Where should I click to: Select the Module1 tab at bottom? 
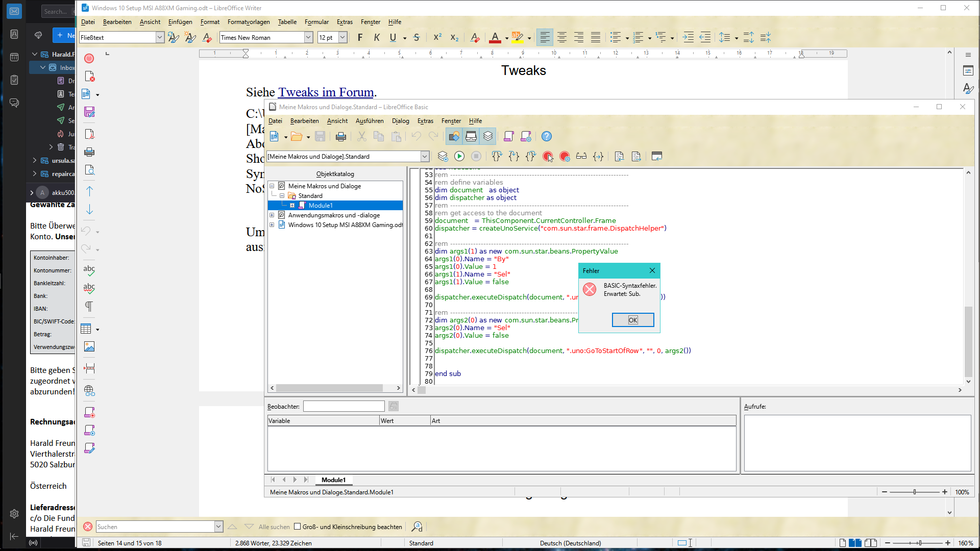pyautogui.click(x=333, y=480)
